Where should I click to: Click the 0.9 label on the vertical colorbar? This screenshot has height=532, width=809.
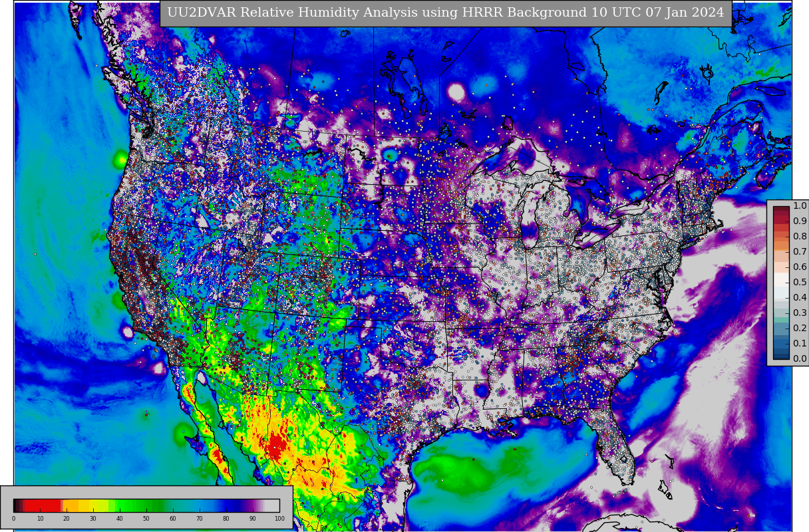800,221
